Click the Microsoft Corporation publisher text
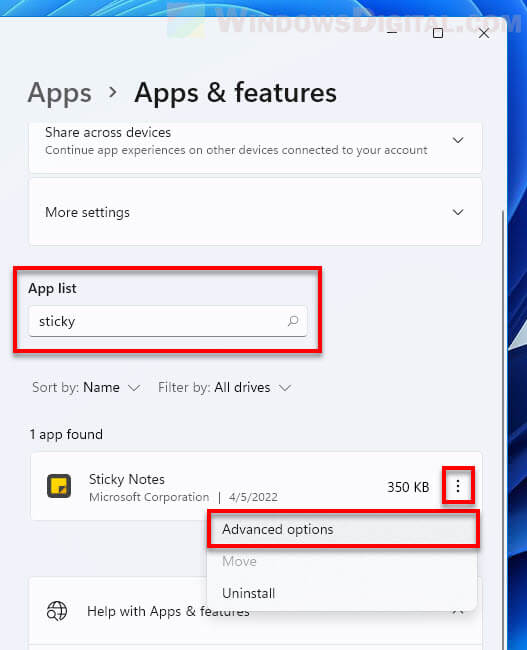Viewport: 527px width, 650px height. [x=149, y=497]
